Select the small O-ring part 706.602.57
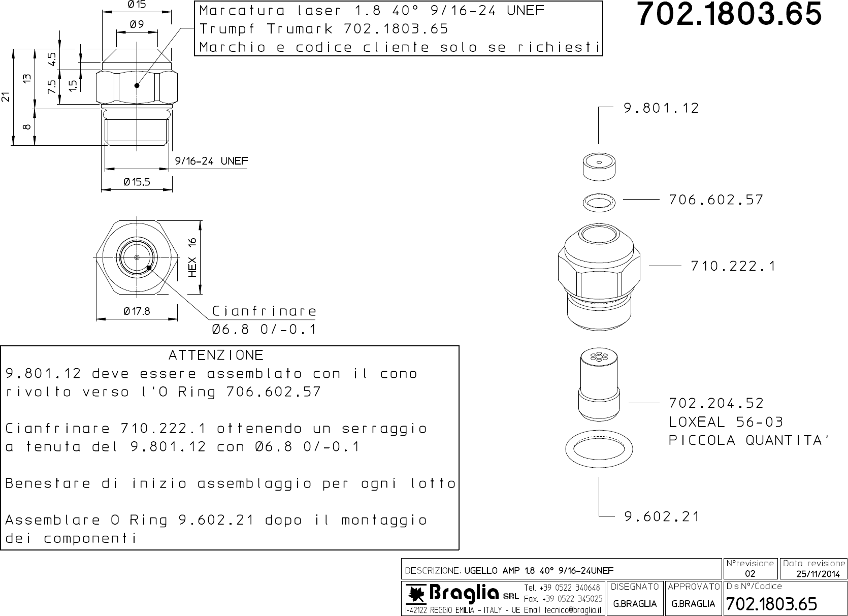 point(599,202)
